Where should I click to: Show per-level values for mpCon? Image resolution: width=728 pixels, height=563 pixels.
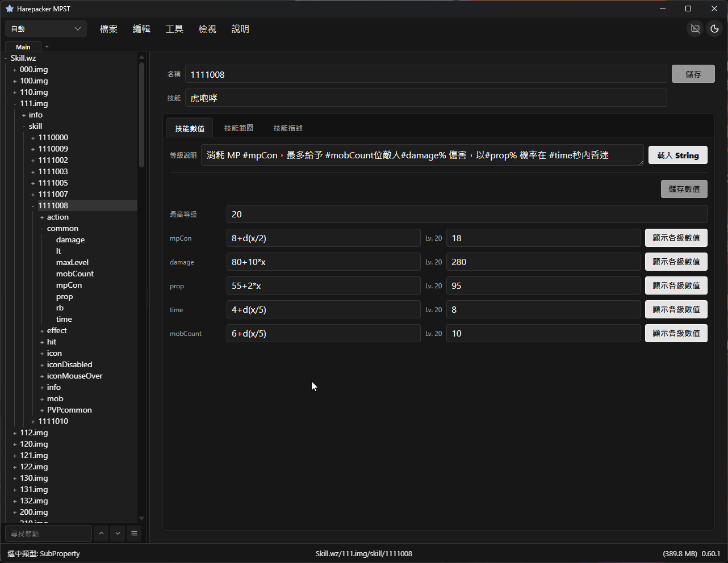click(x=676, y=238)
